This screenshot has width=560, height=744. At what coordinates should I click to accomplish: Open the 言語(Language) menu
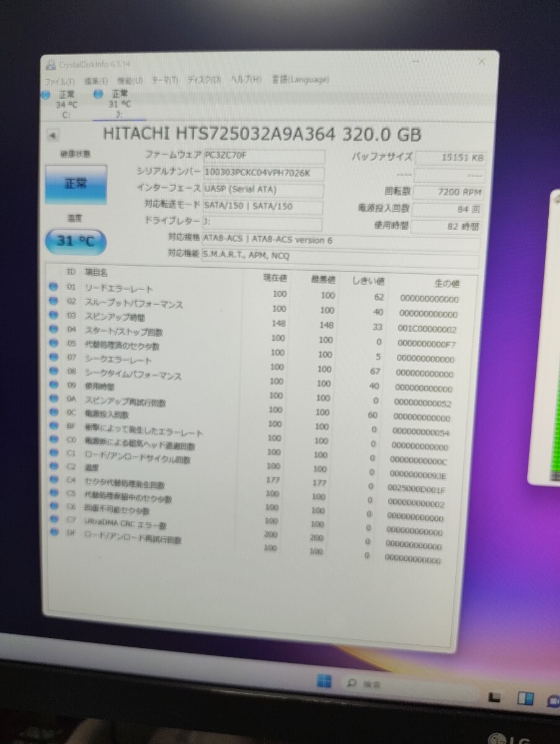(x=300, y=79)
